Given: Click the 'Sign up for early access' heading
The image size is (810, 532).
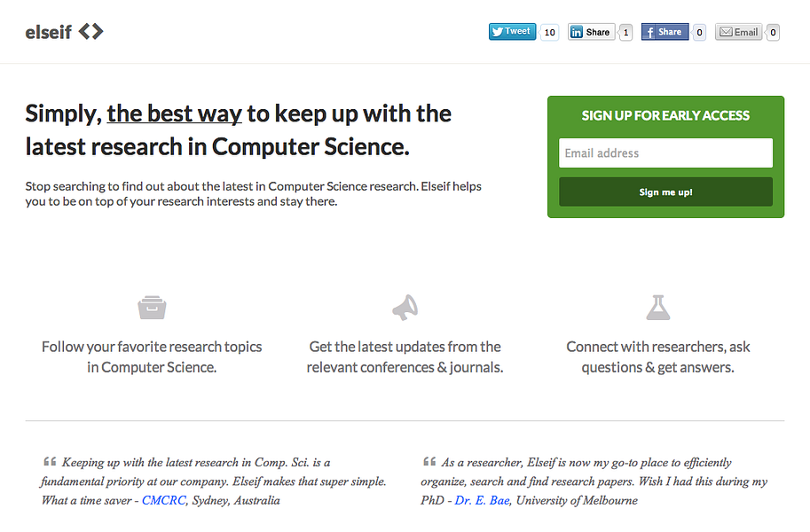Looking at the screenshot, I should coord(665,115).
